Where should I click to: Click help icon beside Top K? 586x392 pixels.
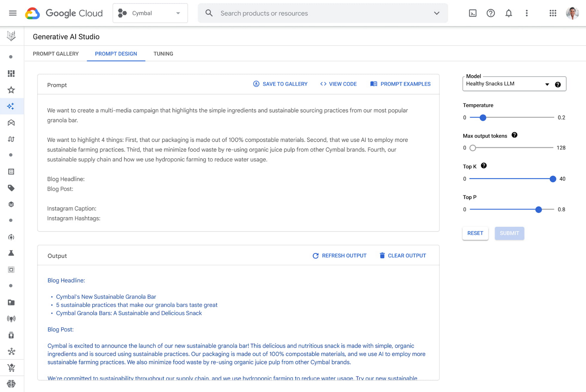point(484,166)
